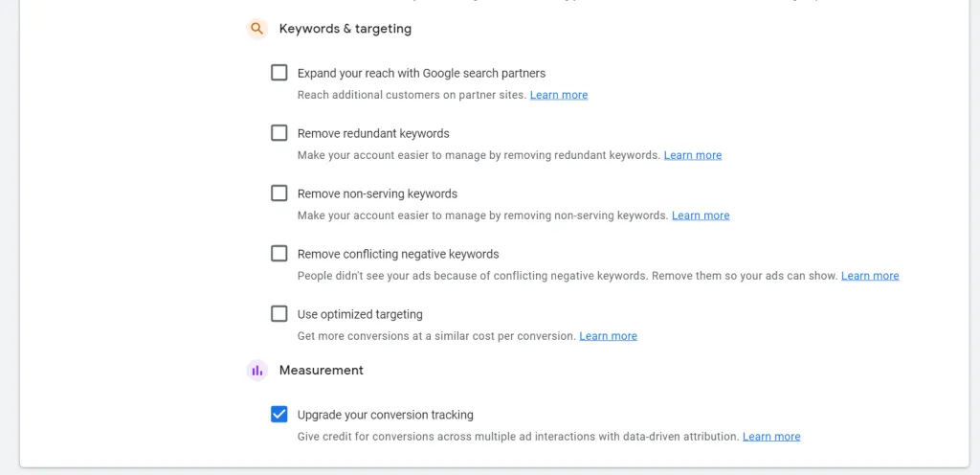Viewport: 980px width, 475px height.
Task: Follow Learn more link for non-serving keywords
Action: (x=701, y=215)
